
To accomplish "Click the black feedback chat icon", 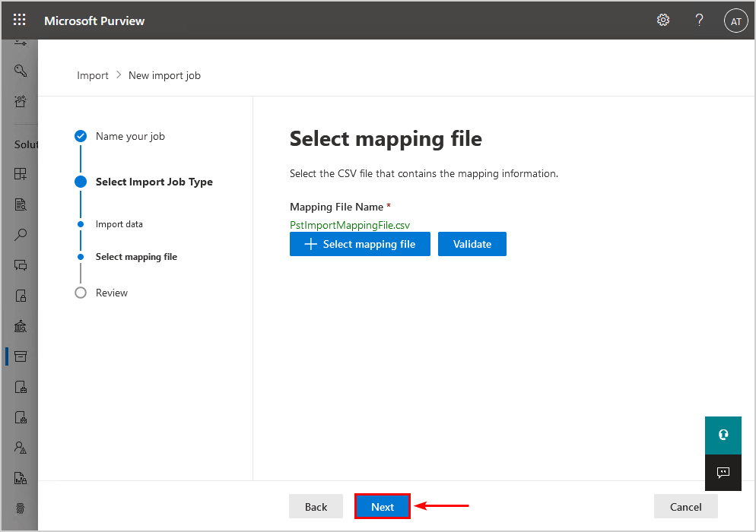I will pyautogui.click(x=723, y=472).
